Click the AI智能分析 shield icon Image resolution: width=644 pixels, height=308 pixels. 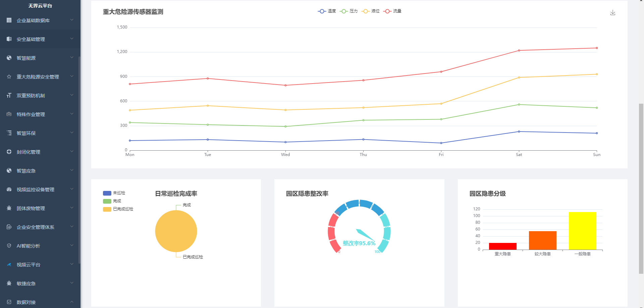click(x=9, y=246)
